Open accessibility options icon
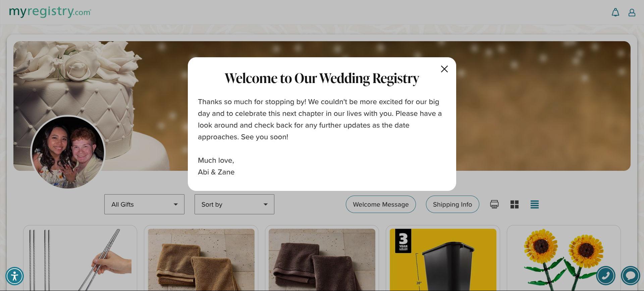Viewport: 644px width, 291px height. [x=14, y=276]
